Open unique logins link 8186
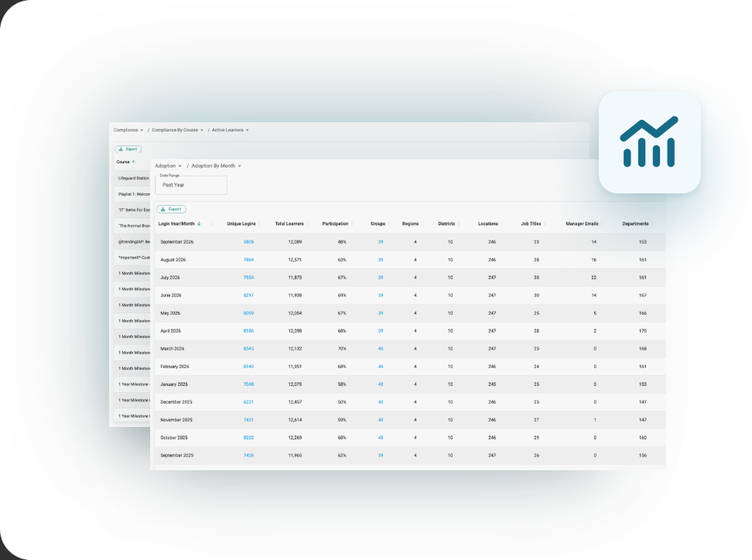Screen dimensions: 752x560 point(248,331)
